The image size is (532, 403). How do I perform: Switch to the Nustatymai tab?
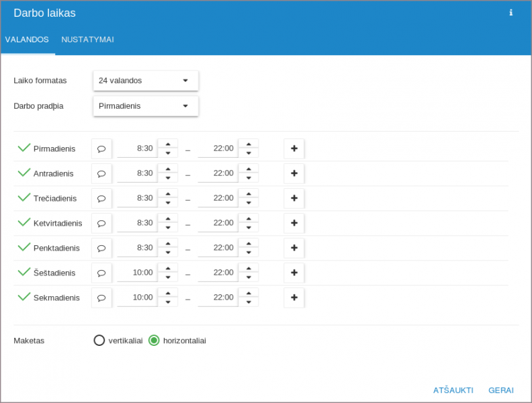click(x=87, y=40)
